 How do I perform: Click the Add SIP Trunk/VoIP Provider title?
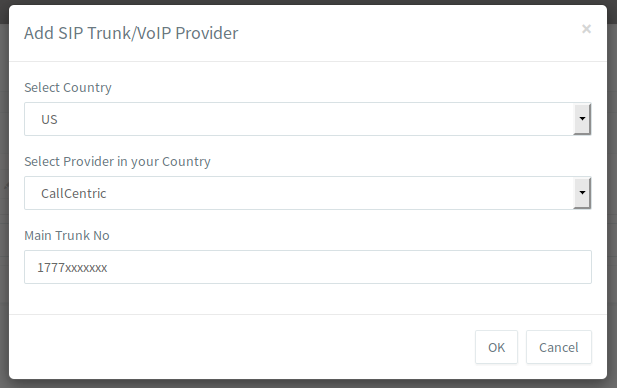tap(131, 33)
